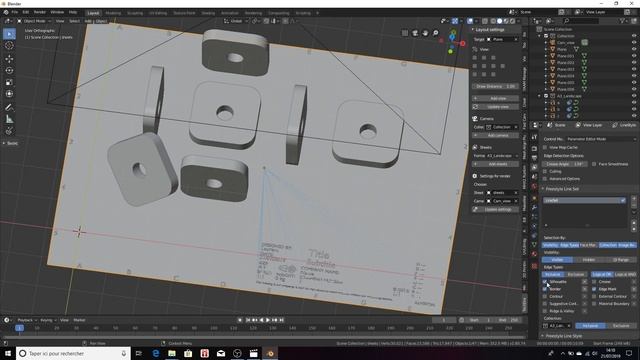
Task: Select the Hidden visibility button
Action: (589, 260)
